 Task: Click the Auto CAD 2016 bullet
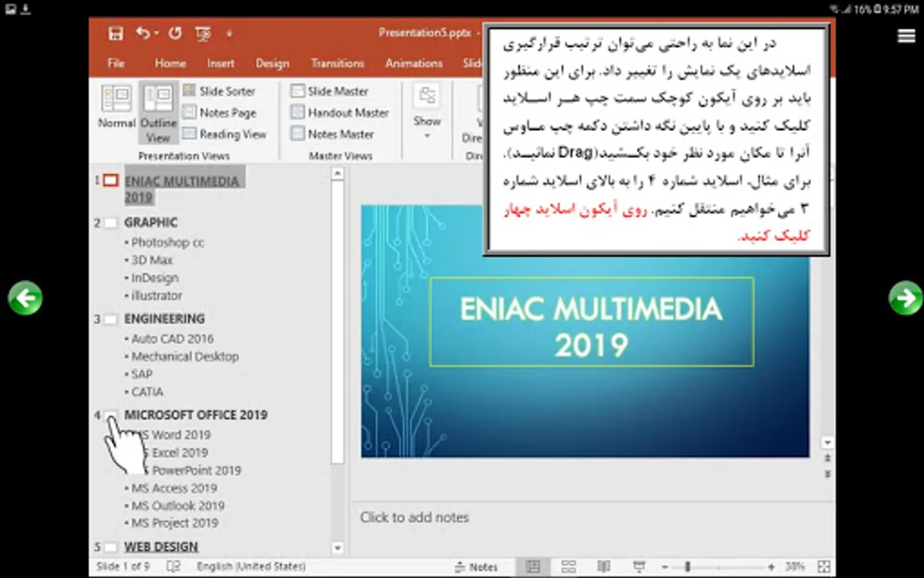pos(172,338)
